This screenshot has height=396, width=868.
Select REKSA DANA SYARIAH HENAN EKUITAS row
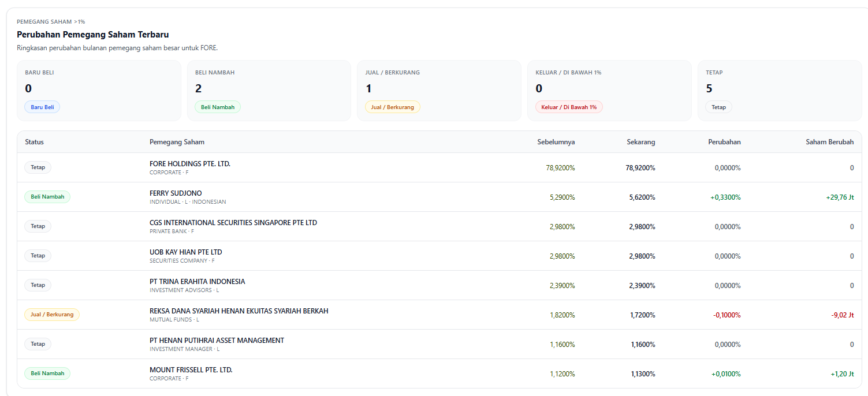439,315
